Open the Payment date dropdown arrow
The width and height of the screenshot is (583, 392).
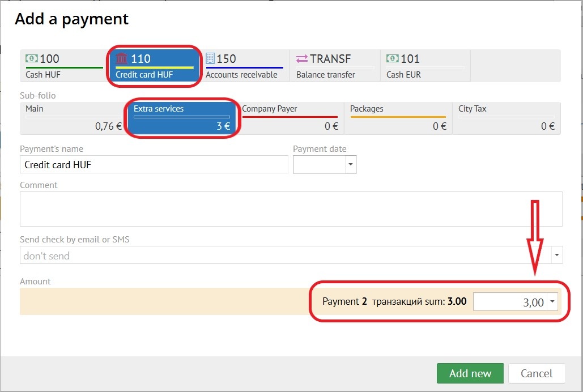(x=351, y=164)
